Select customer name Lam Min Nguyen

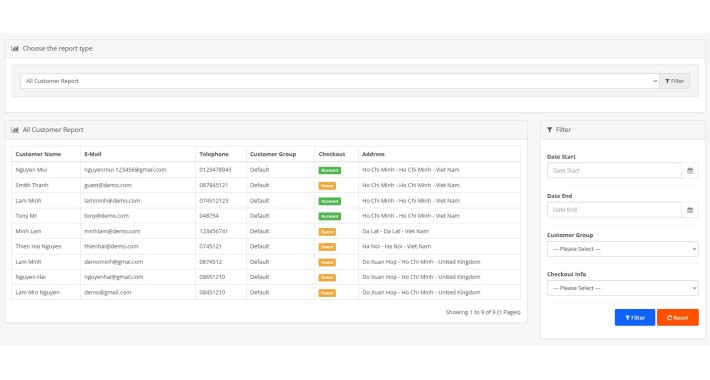(x=38, y=293)
